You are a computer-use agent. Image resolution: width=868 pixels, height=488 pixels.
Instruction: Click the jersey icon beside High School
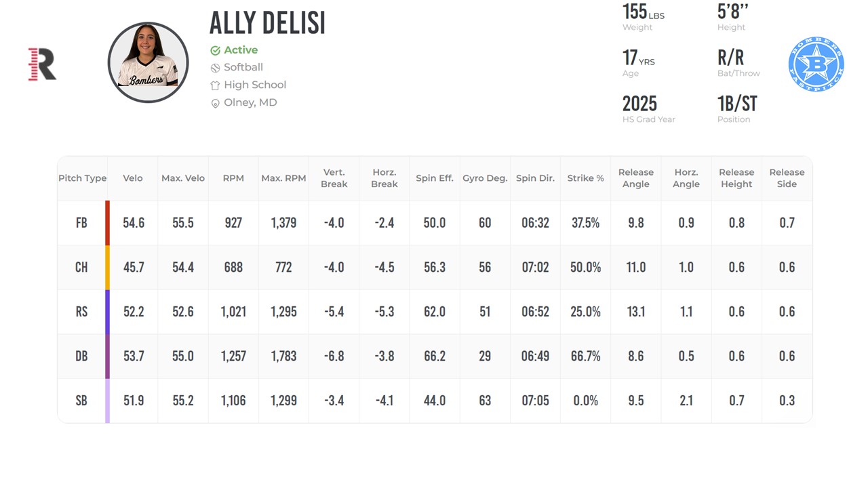click(215, 85)
